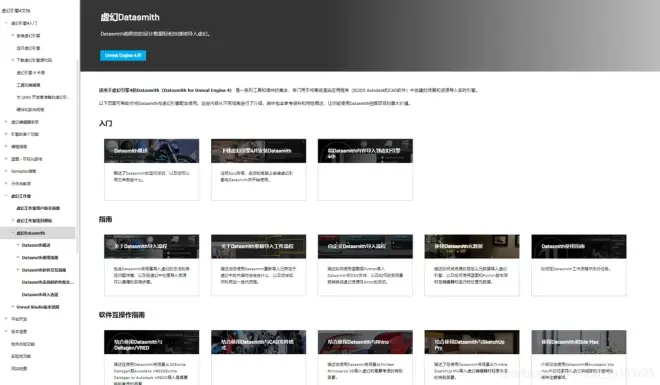Open the Datasmith CAD file formats card
This screenshot has width=660, height=385.
click(x=258, y=357)
